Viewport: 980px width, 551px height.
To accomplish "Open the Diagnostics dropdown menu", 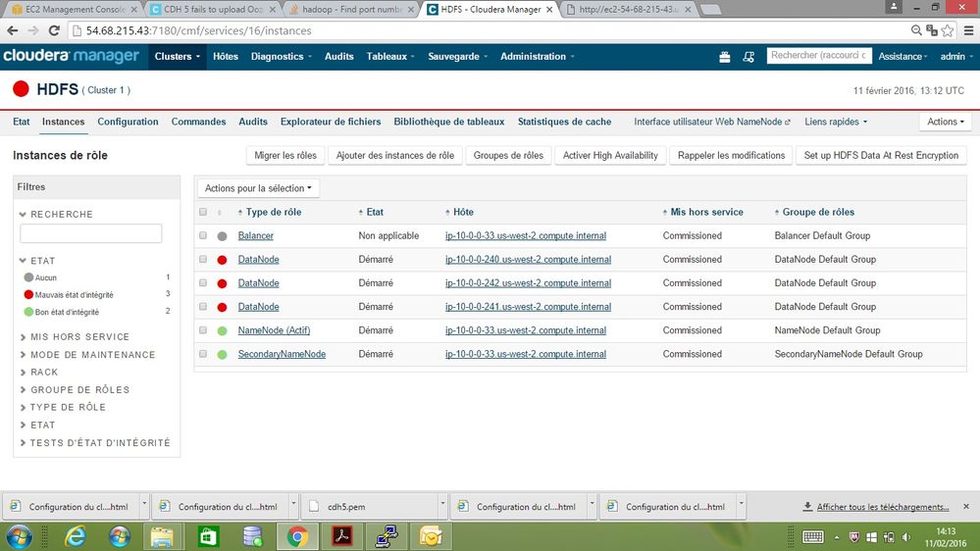I will point(282,56).
